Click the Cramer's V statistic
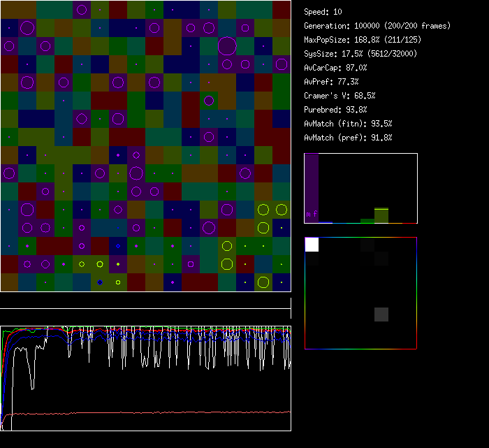 pyautogui.click(x=340, y=96)
